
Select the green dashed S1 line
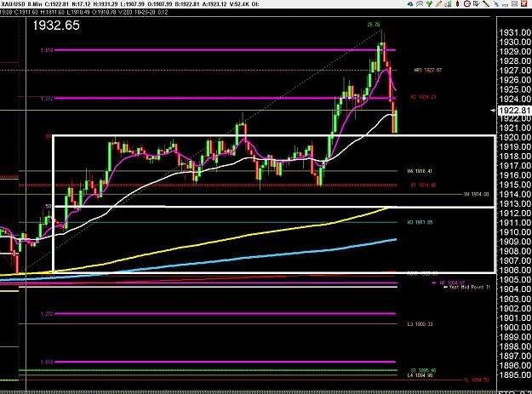pos(208,370)
